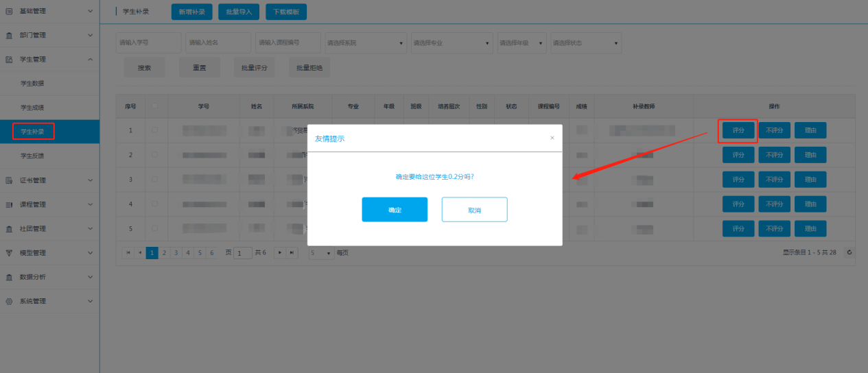Screen dimensions: 868x373
Task: Click the 社团管理 sidebar icon
Action: click(x=9, y=228)
